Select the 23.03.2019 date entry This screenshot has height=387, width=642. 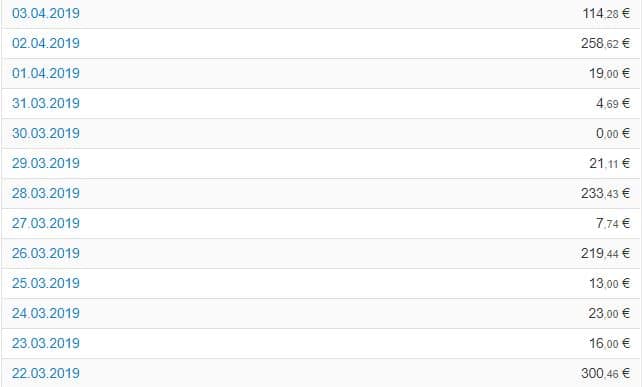pos(46,343)
